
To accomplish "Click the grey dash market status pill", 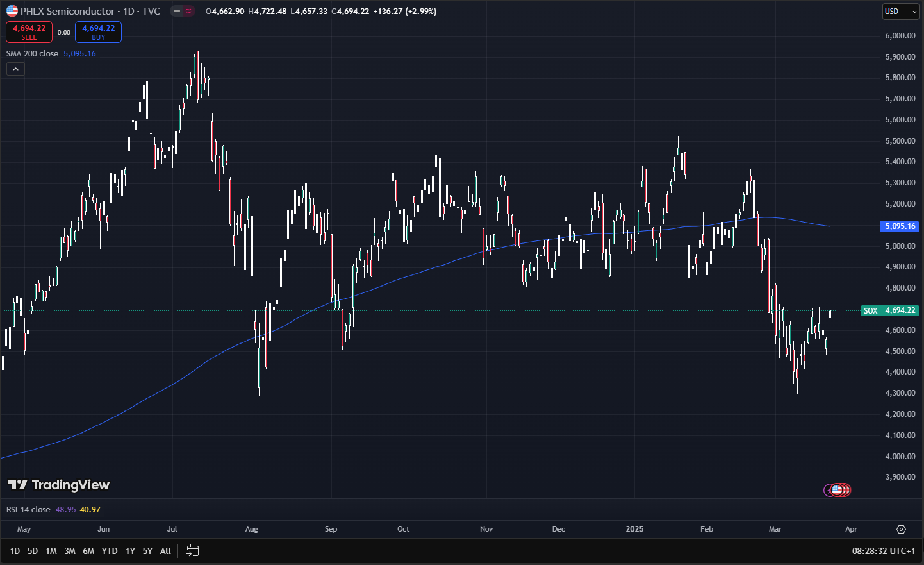I will 177,11.
